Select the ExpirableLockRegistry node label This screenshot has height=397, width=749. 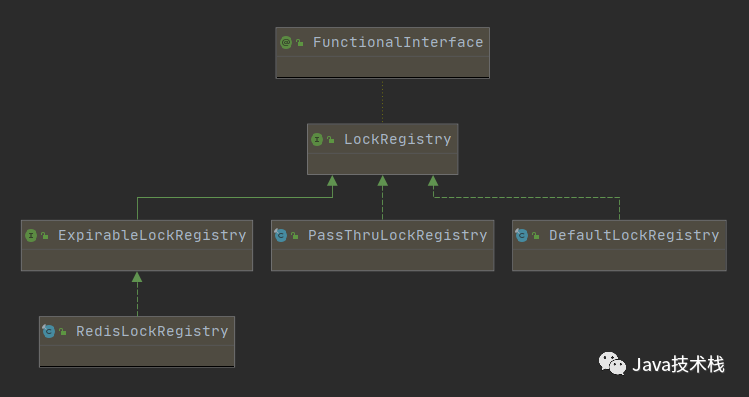pyautogui.click(x=152, y=236)
